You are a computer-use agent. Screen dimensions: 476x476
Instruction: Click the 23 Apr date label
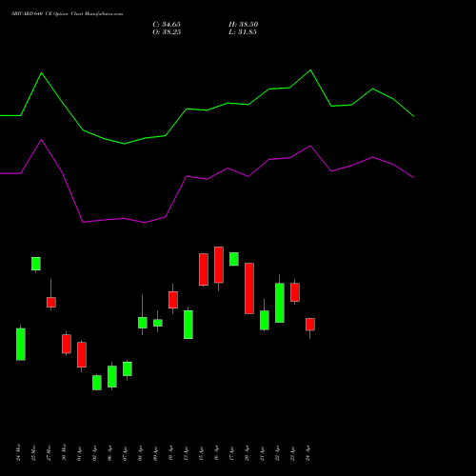tap(292, 453)
